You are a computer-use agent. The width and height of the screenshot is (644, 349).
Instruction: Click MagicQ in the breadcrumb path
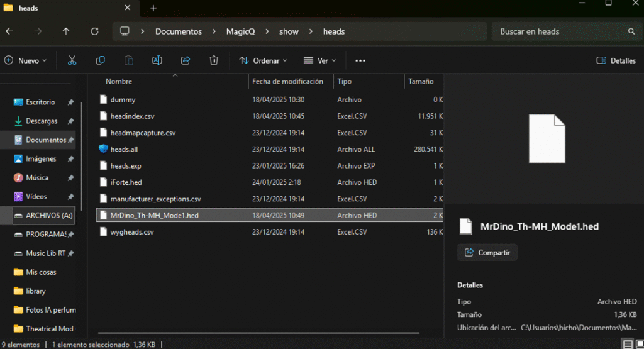[x=240, y=31]
